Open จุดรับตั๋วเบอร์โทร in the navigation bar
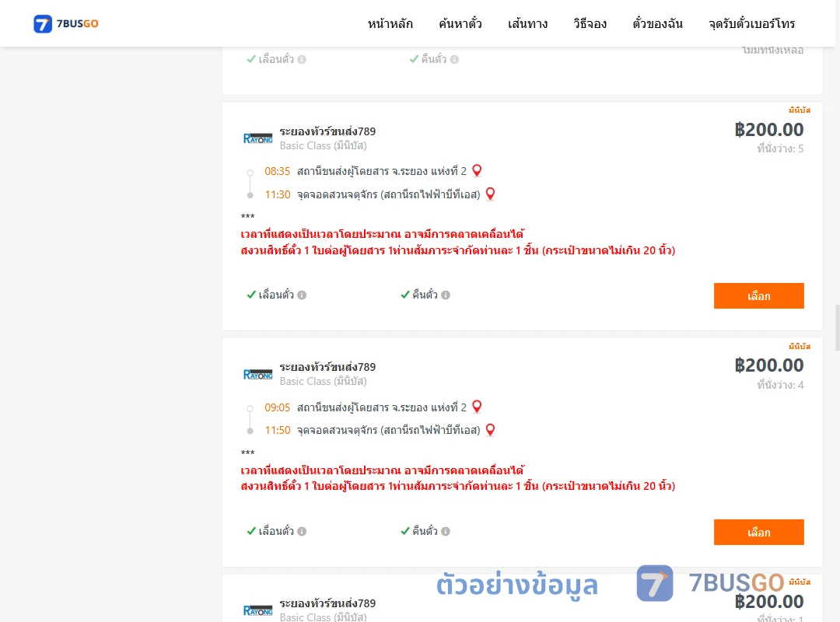 751,23
